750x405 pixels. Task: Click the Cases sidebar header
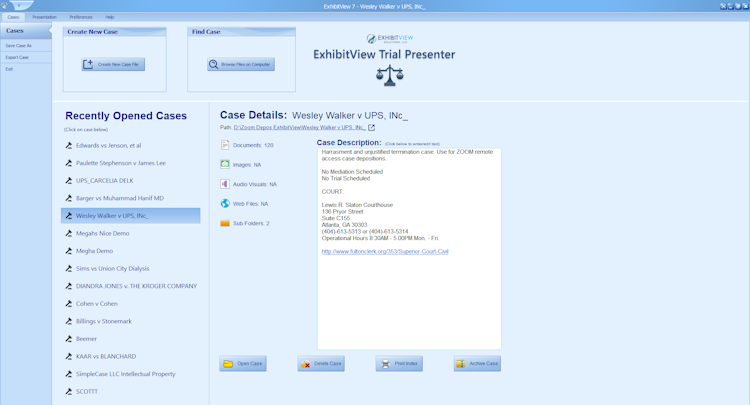coord(25,31)
